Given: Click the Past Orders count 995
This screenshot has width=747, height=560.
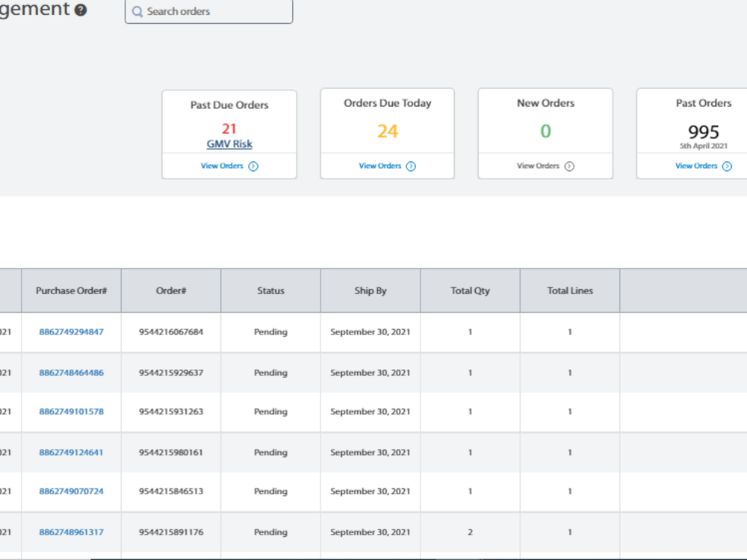Looking at the screenshot, I should point(704,132).
